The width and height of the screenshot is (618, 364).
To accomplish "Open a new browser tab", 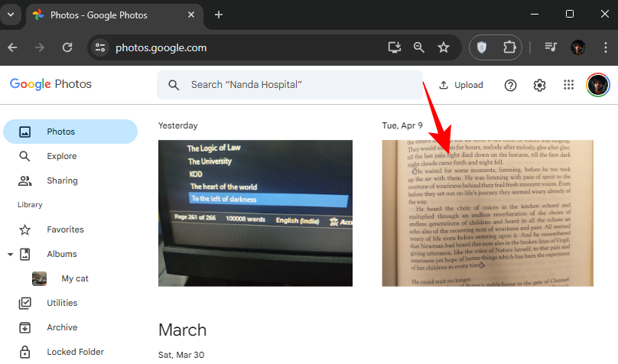I will [x=218, y=15].
